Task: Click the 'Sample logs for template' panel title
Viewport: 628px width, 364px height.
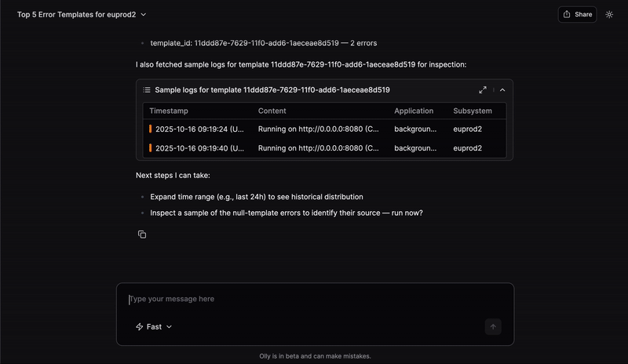Action: coord(272,90)
